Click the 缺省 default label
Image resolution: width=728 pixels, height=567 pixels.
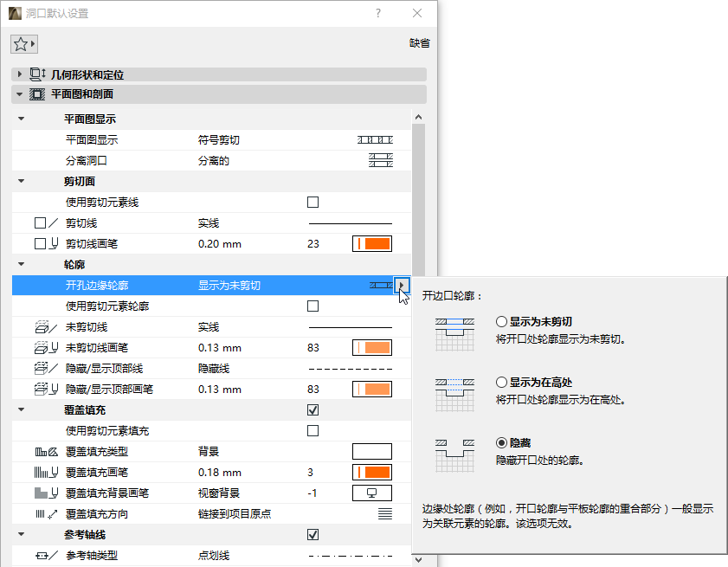click(420, 43)
